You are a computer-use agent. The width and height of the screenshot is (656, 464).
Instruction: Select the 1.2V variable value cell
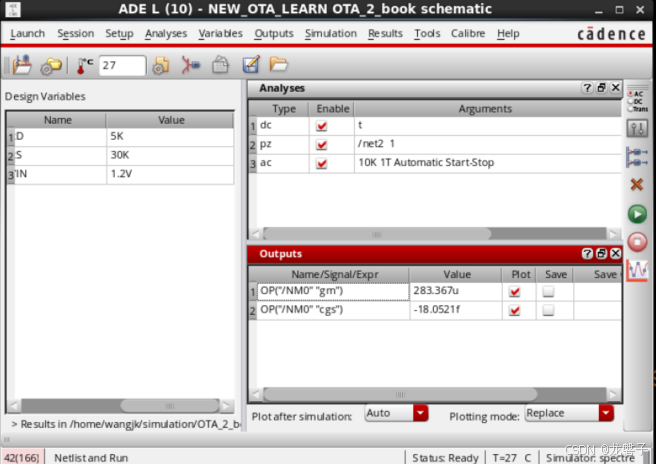click(x=169, y=174)
